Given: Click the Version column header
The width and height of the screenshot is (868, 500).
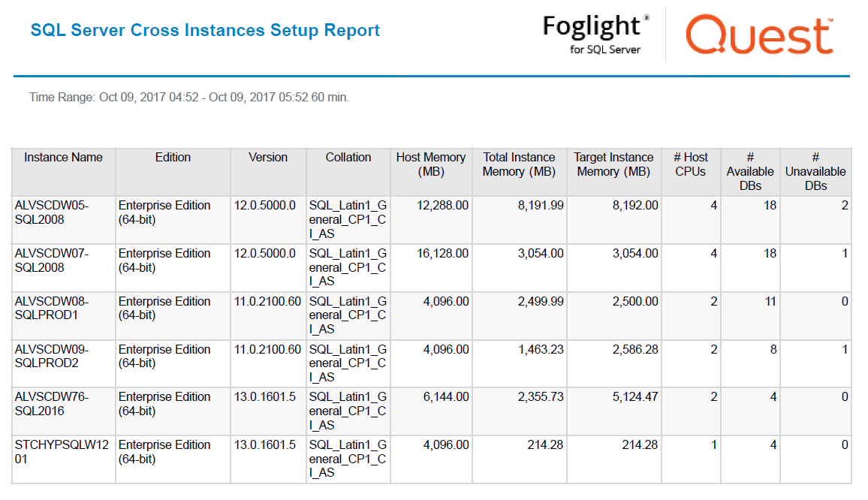Looking at the screenshot, I should (268, 158).
